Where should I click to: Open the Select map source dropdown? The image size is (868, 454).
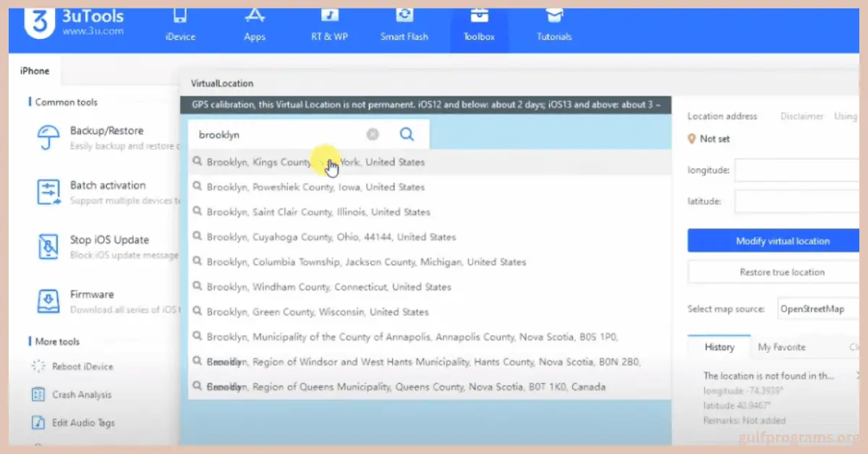pos(817,309)
